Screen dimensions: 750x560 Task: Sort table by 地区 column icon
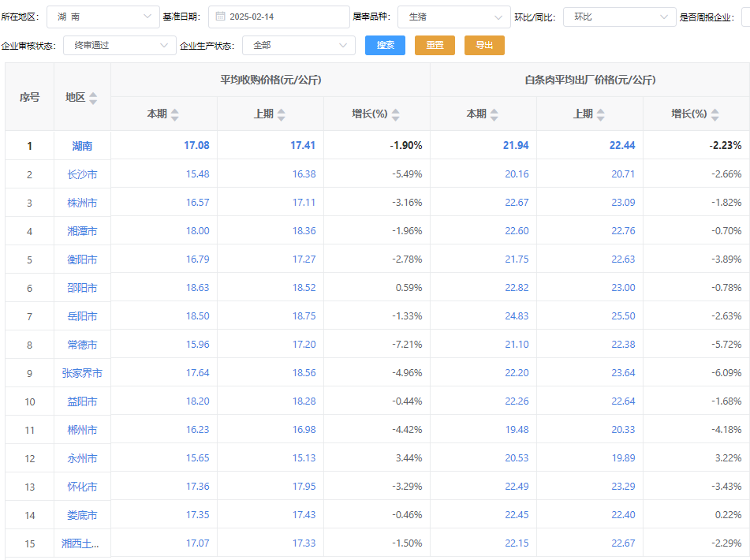[93, 98]
